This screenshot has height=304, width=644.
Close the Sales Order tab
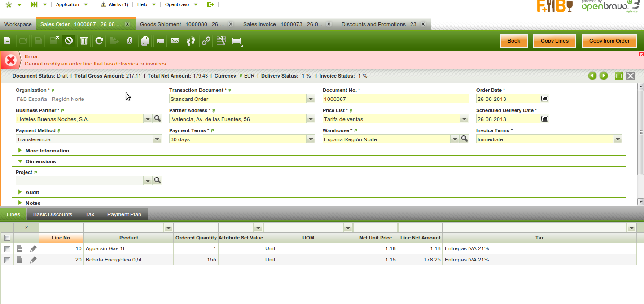pos(127,24)
